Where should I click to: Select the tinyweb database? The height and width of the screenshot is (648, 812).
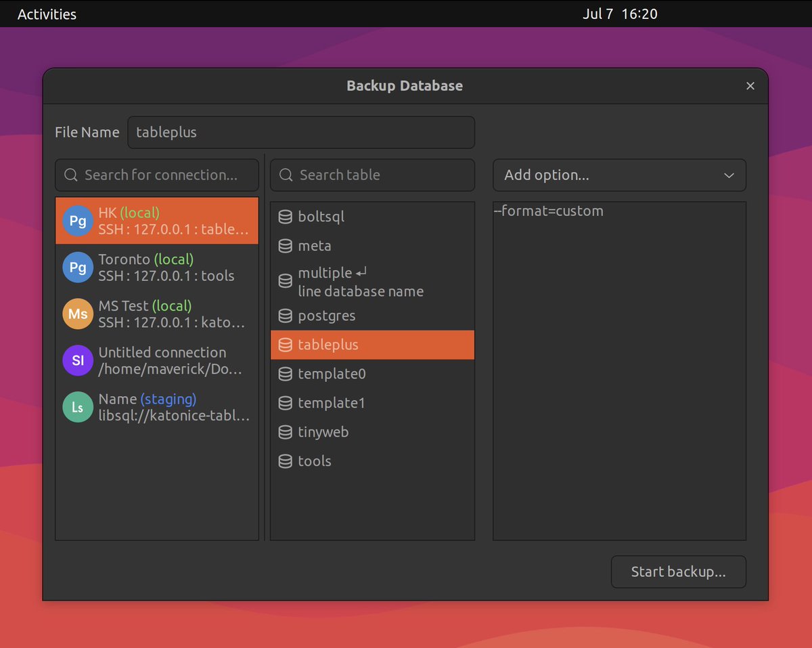[372, 432]
